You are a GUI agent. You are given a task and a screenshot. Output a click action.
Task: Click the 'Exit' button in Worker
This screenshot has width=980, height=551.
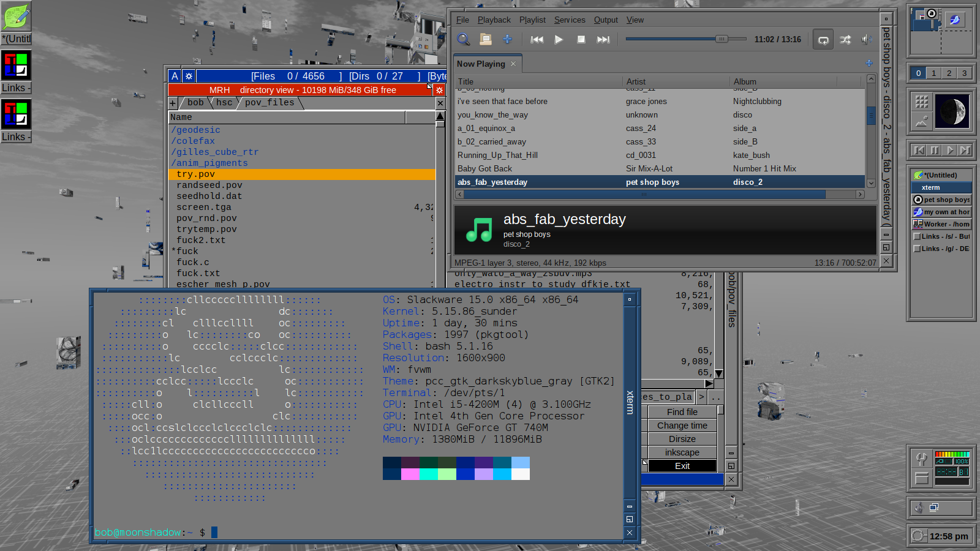[682, 466]
